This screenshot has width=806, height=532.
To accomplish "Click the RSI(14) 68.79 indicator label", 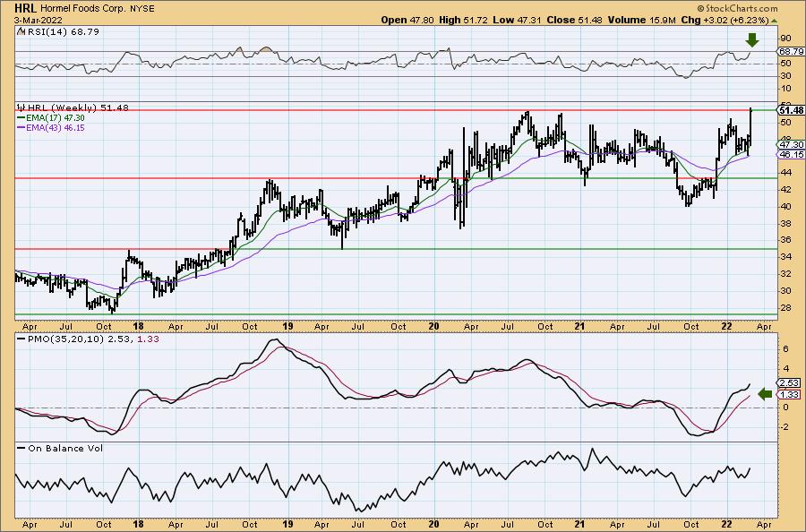I will point(62,31).
